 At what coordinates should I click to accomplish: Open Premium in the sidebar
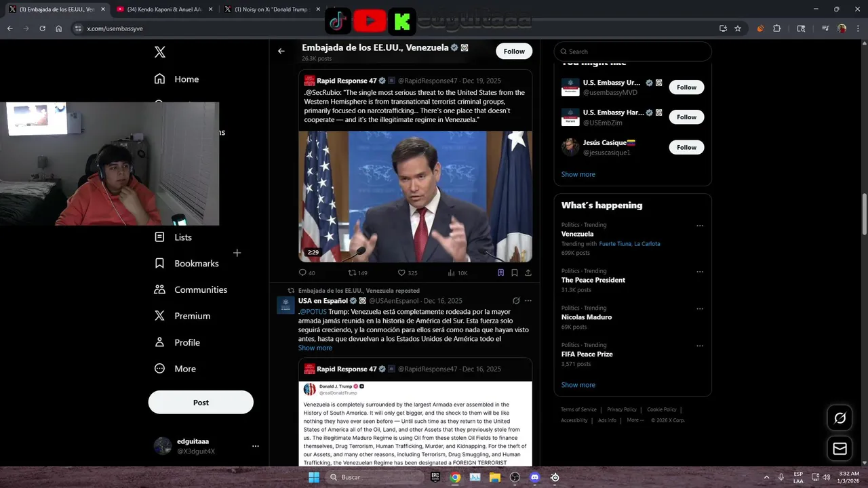coord(182,316)
